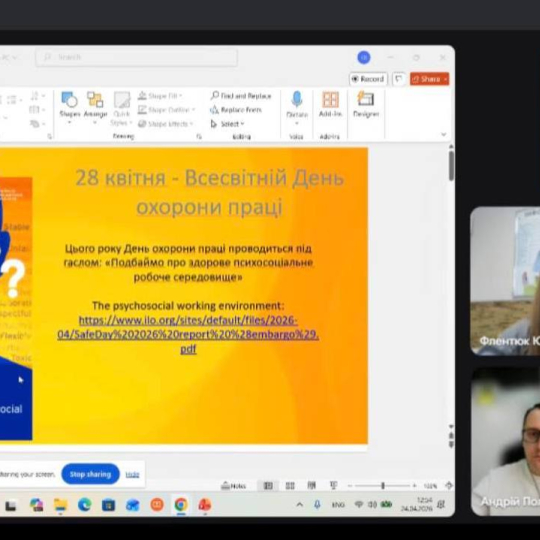Screen dimensions: 540x540
Task: Open the Add-ins icon
Action: [x=330, y=105]
